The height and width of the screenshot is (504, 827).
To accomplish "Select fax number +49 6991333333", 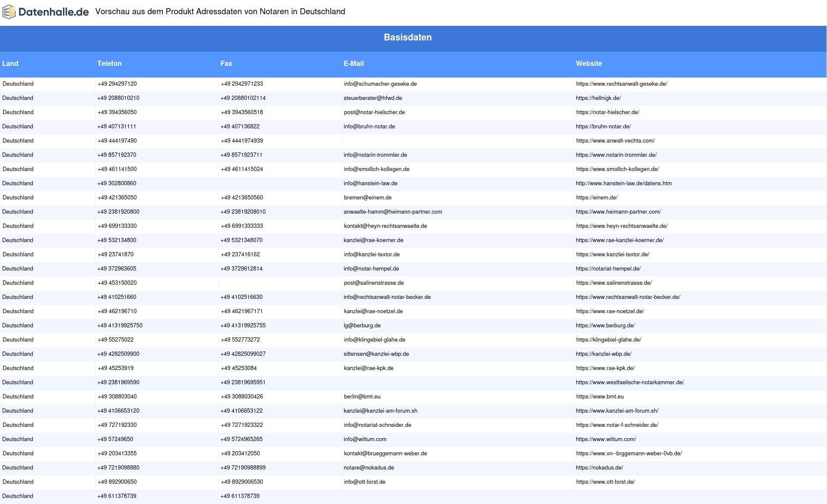I will point(242,226).
